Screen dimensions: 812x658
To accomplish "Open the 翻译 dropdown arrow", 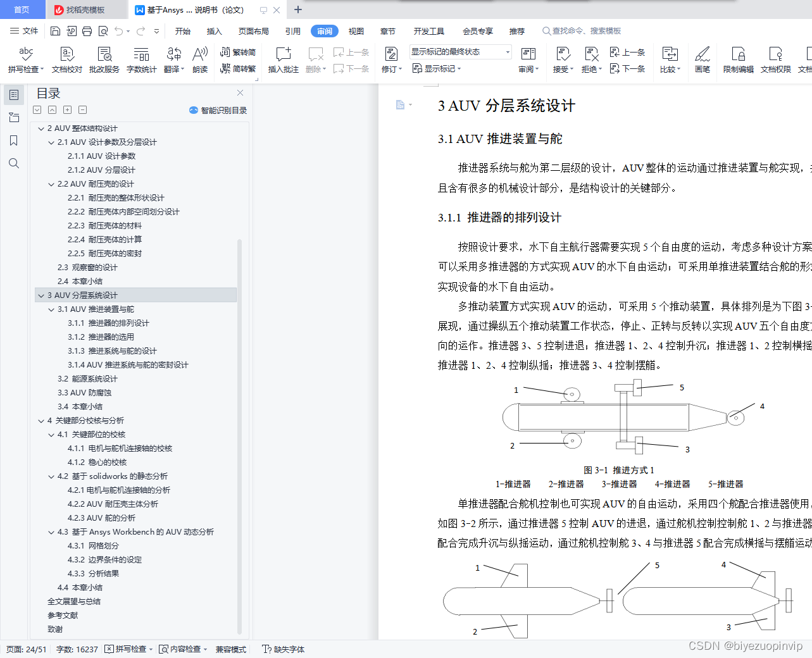I will [x=184, y=69].
